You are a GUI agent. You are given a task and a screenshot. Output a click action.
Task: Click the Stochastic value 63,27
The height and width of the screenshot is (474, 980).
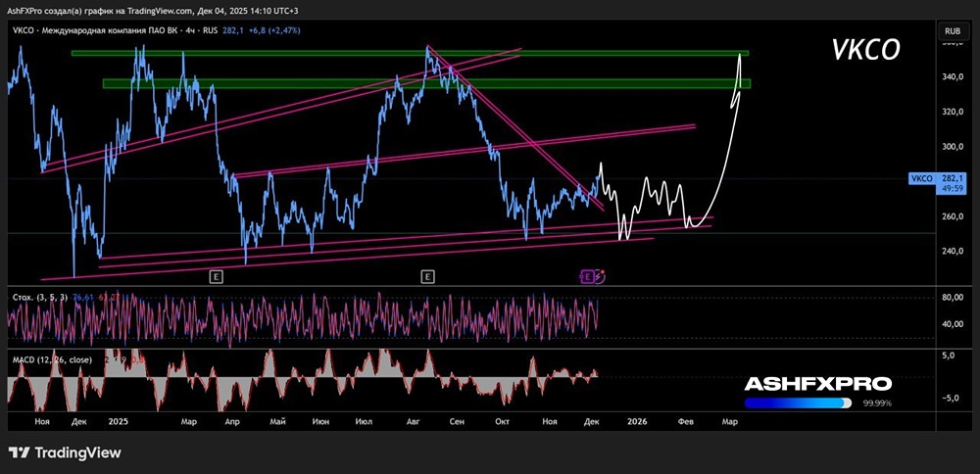tap(108, 297)
